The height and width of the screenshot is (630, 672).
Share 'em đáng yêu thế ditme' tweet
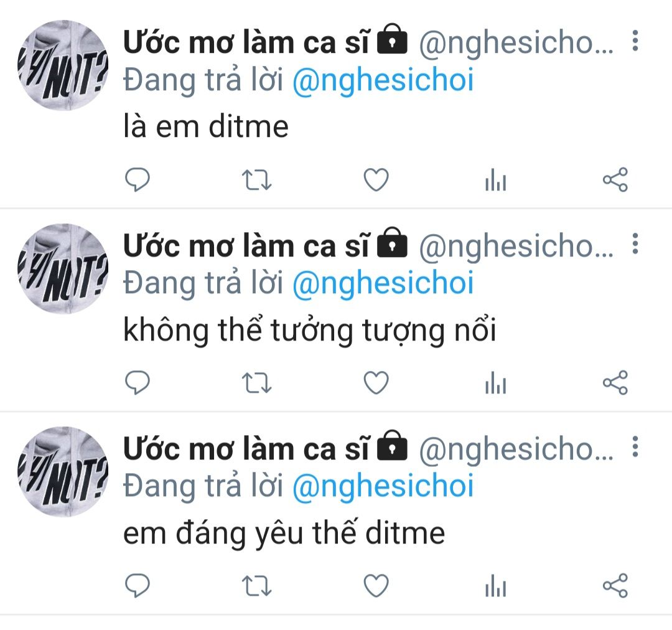[x=615, y=585]
